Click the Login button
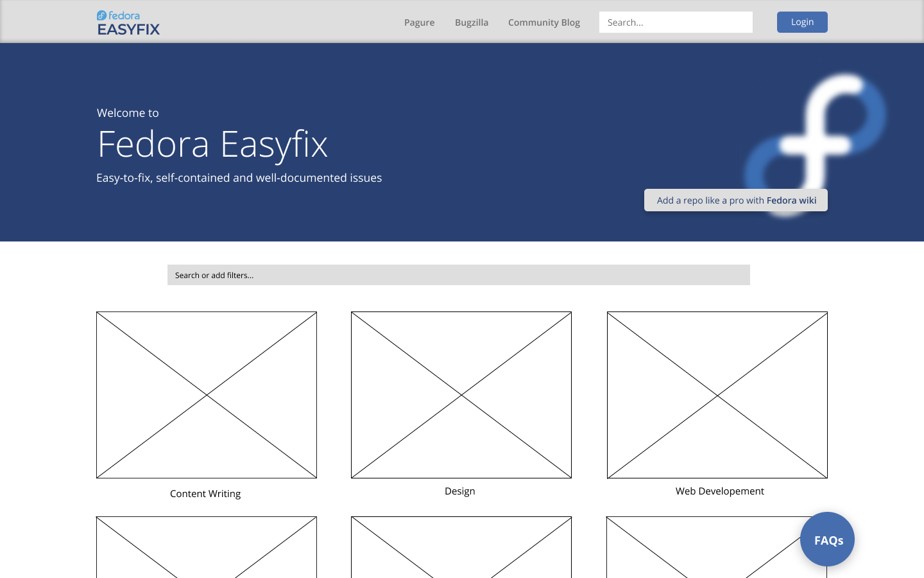This screenshot has width=924, height=578. point(802,22)
